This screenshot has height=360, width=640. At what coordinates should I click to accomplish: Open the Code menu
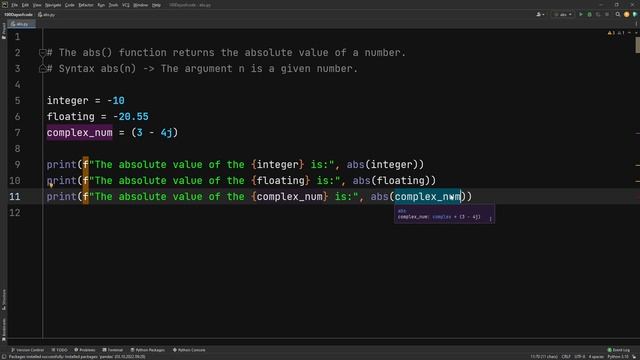click(70, 5)
